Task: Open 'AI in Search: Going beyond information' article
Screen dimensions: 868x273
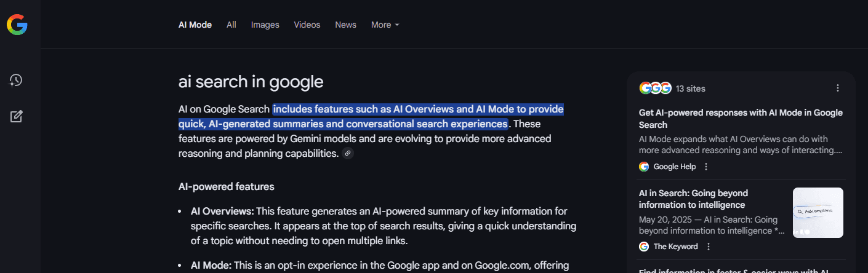Action: pos(693,199)
